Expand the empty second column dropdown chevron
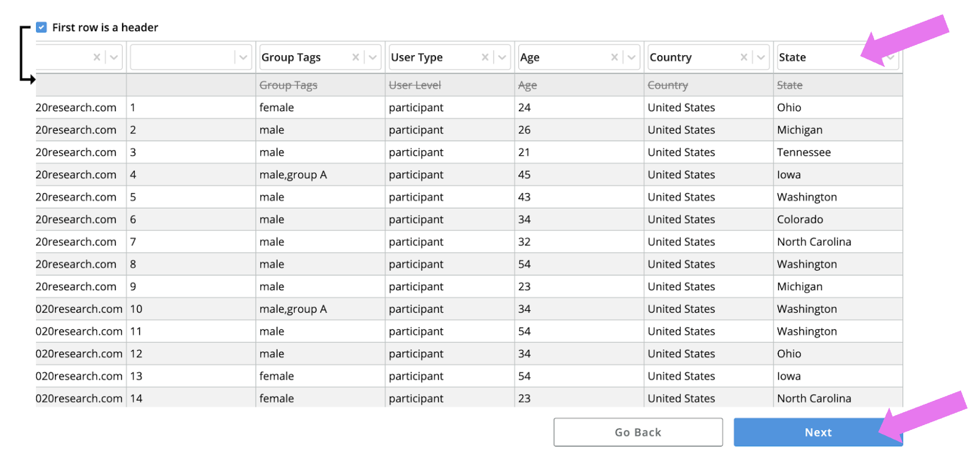This screenshot has height=469, width=980. [x=243, y=57]
